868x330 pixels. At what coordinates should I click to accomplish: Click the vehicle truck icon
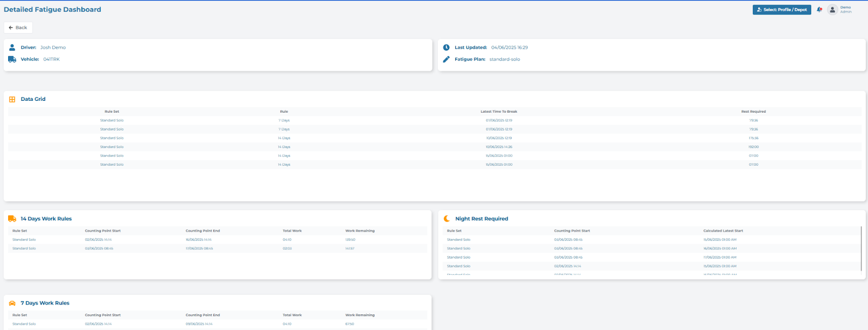point(12,59)
